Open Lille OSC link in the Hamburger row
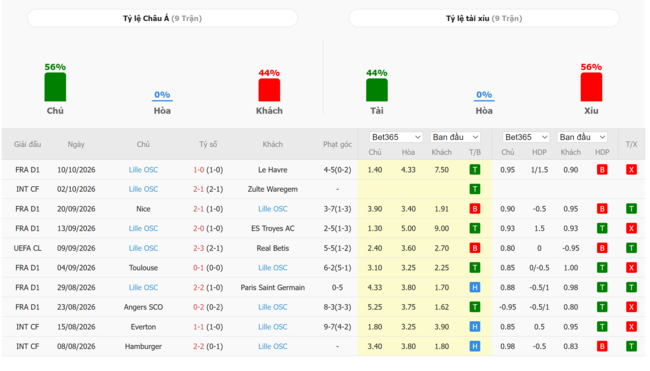 point(273,346)
